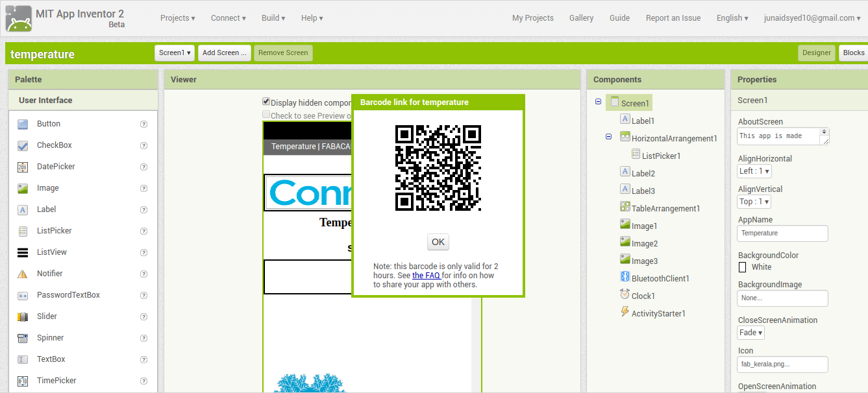Open the CloseScreenAnimation Fade dropdown
Viewport: 868px width, 393px height.
coord(751,333)
